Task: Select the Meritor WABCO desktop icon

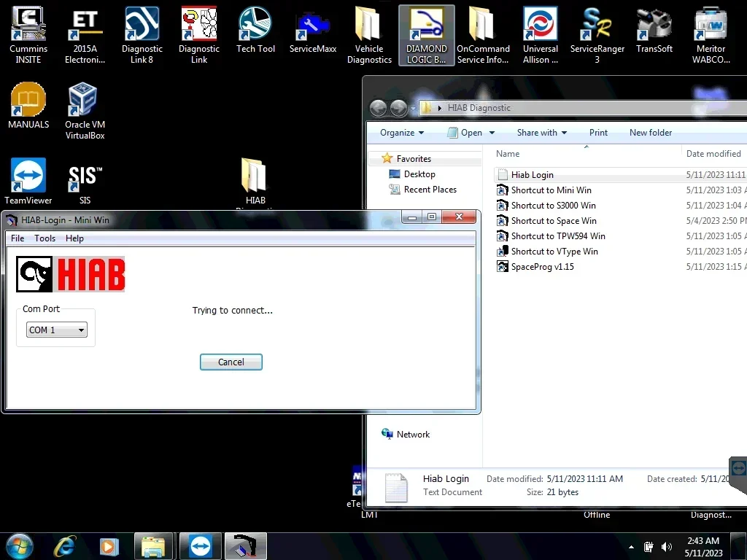Action: coord(711,35)
